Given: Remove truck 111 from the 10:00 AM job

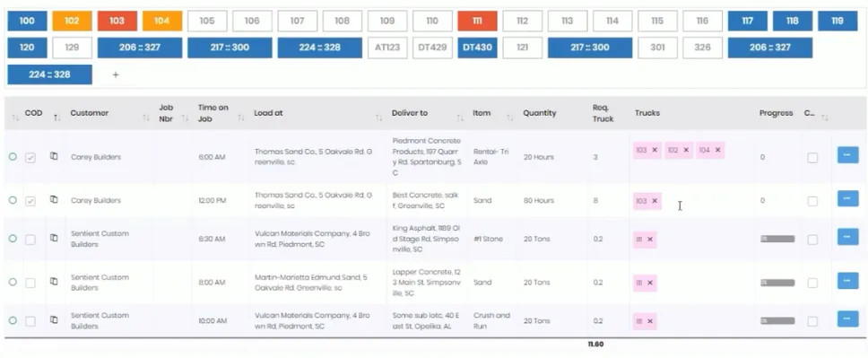Looking at the screenshot, I should tap(650, 321).
